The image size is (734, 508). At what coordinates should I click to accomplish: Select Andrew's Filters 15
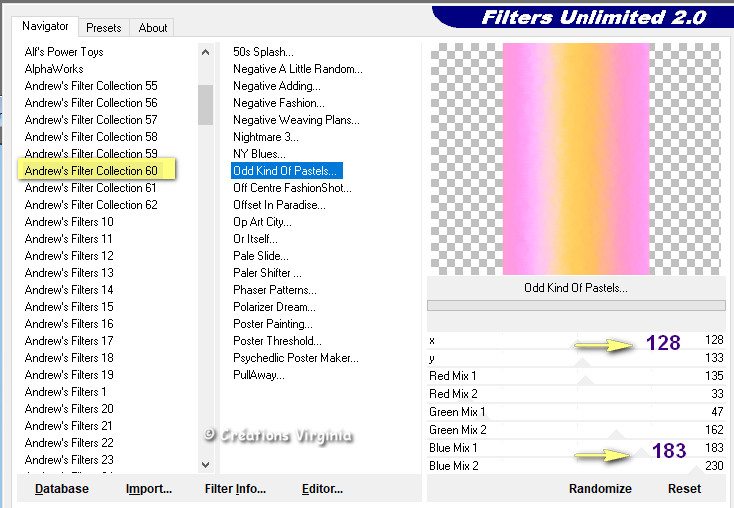coord(69,307)
